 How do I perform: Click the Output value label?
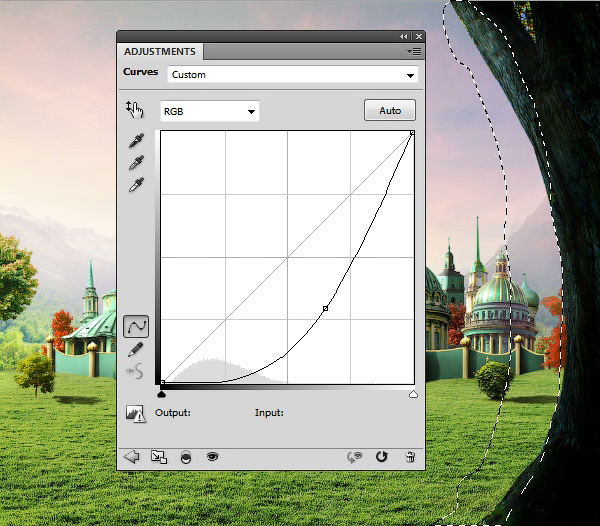coord(173,413)
